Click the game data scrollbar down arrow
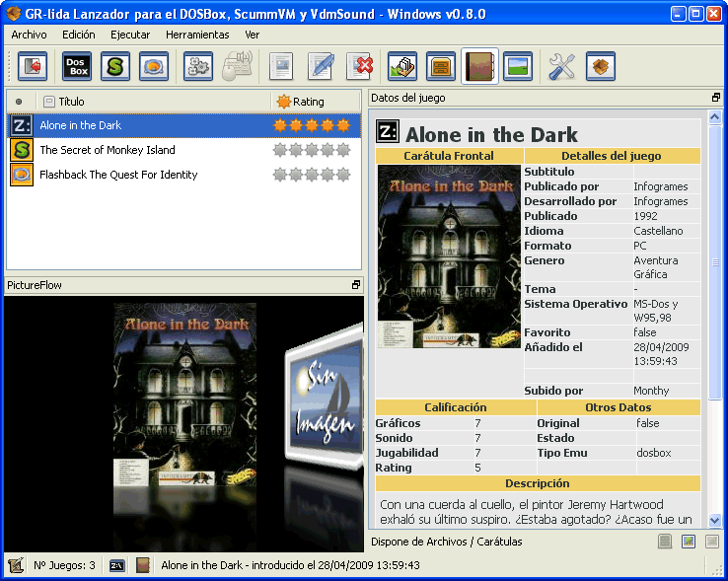This screenshot has width=728, height=581. click(x=715, y=521)
